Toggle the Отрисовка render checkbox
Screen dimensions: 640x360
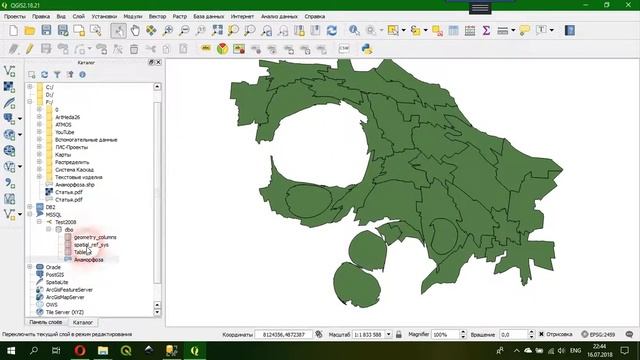542,334
